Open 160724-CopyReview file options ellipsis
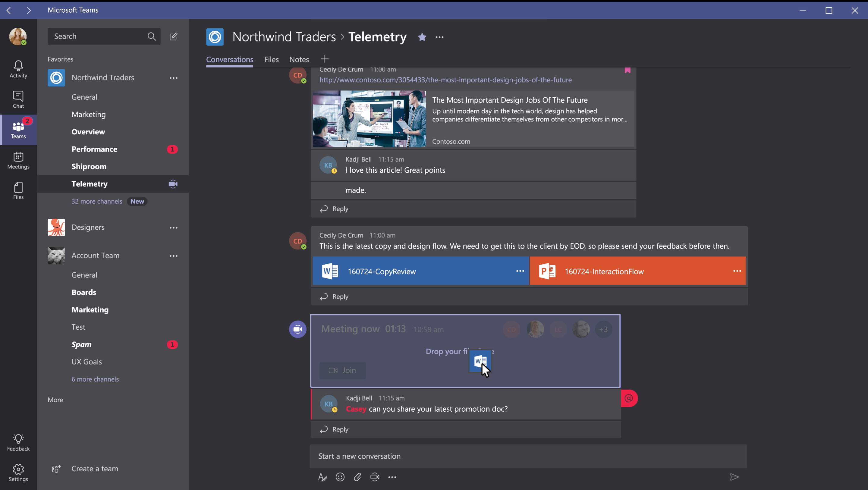Screen dimensions: 868x490 tap(520, 271)
